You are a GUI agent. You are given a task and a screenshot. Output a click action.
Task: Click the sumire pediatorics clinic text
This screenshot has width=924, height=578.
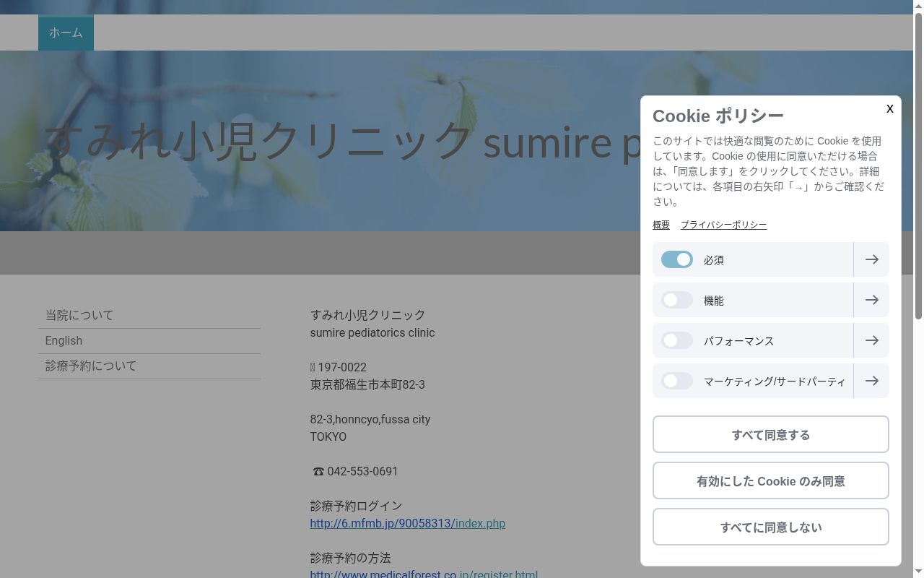(372, 332)
